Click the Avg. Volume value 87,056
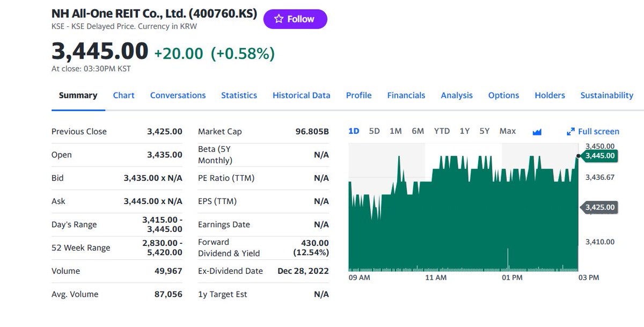 pyautogui.click(x=169, y=294)
